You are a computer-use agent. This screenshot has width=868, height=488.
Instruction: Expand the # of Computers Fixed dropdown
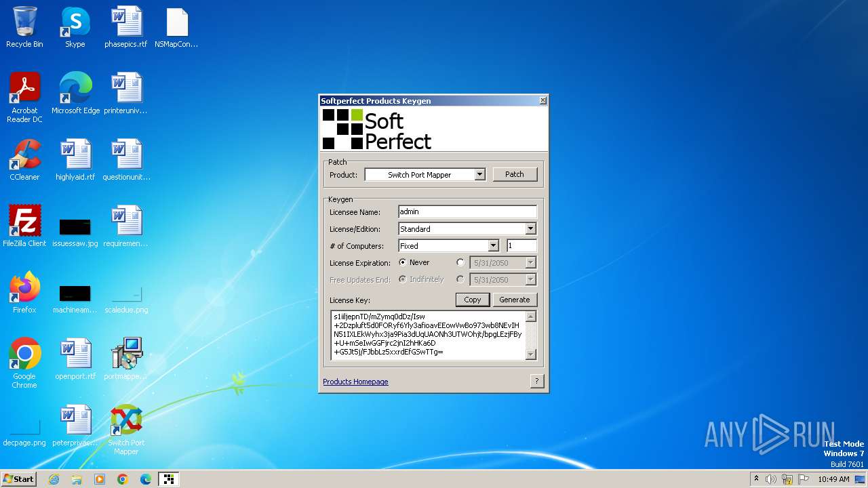click(x=493, y=246)
